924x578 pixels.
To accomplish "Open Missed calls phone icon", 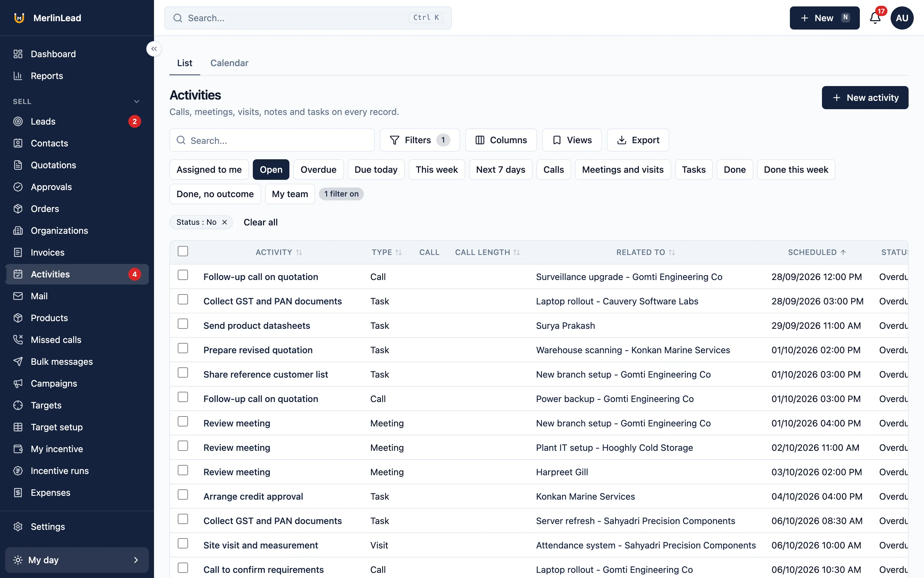I will click(18, 340).
